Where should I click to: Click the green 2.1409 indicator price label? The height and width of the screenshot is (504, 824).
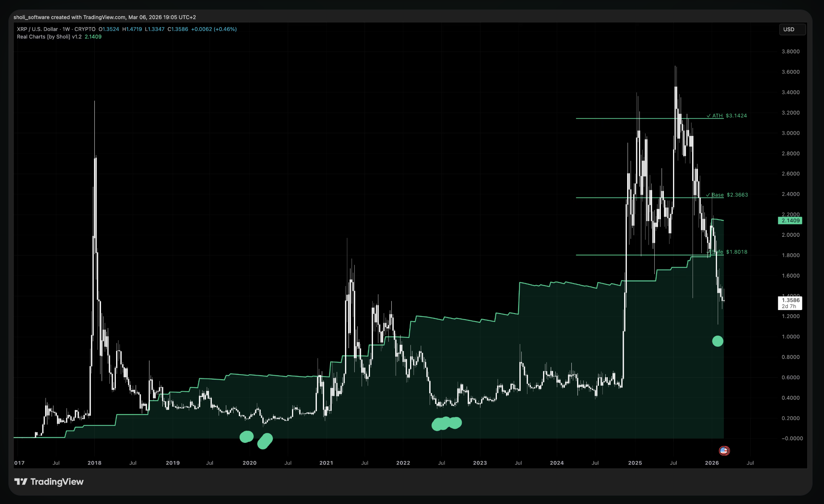coord(790,221)
